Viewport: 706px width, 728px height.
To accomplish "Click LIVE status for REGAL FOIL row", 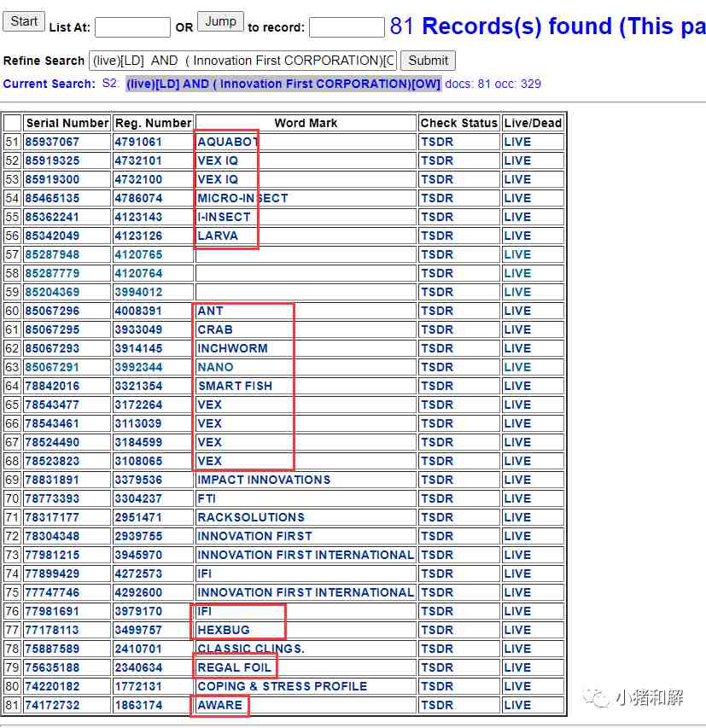I will tap(517, 667).
